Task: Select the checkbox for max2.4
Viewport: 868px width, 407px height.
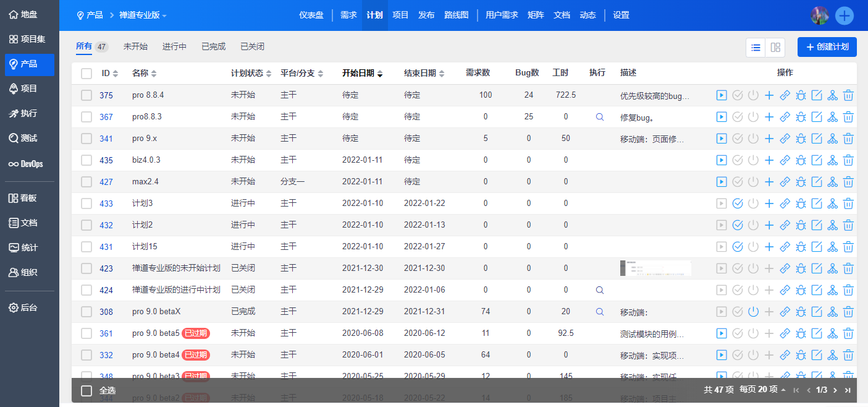Action: pos(86,182)
